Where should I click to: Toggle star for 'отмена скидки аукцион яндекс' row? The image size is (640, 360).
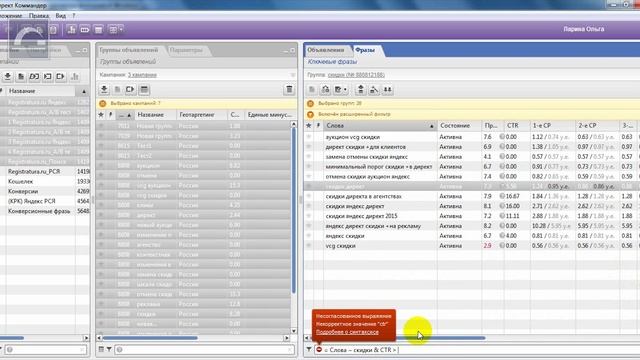click(309, 176)
